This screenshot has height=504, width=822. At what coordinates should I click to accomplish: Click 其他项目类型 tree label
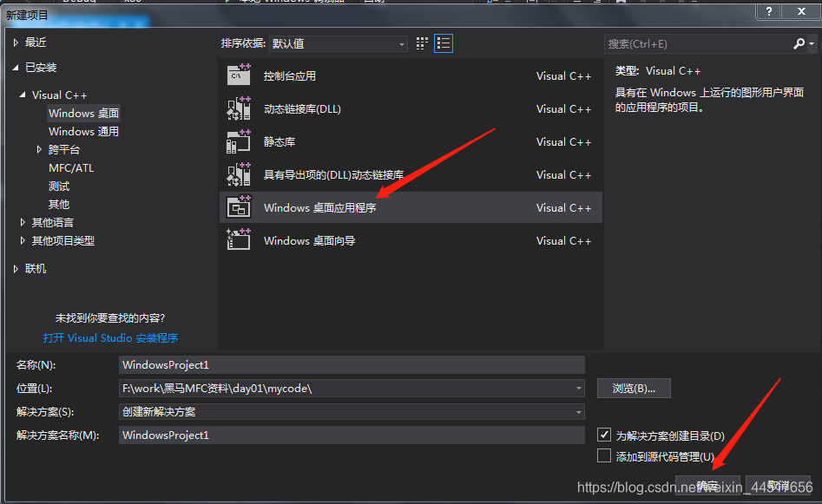click(x=63, y=241)
